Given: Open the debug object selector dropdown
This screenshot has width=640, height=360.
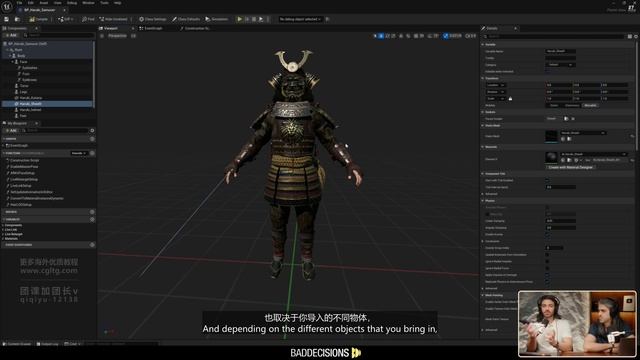Looking at the screenshot, I should pyautogui.click(x=300, y=19).
